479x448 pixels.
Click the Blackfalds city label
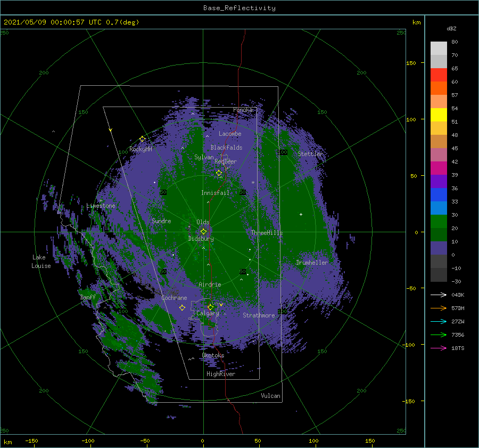click(x=226, y=148)
